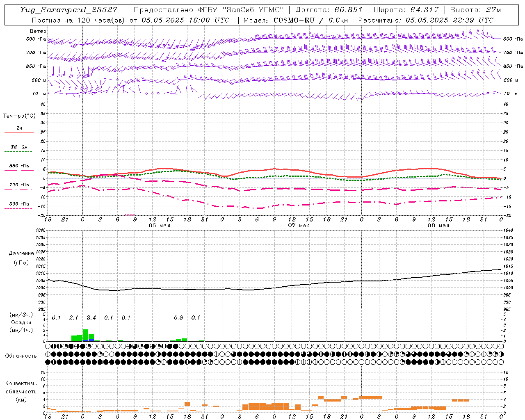Click the Конвективн. convective cloud label
The image size is (525, 420).
click(x=21, y=383)
